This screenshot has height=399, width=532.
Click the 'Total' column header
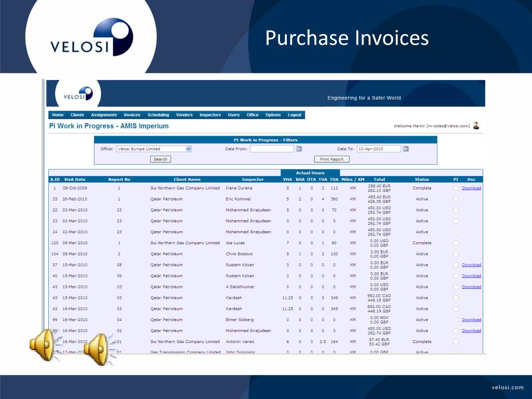[379, 179]
